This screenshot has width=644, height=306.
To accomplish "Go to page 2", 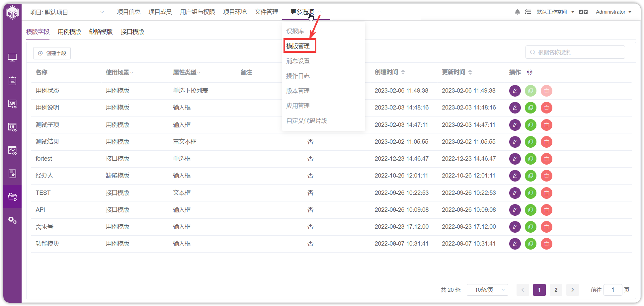I will click(x=556, y=290).
